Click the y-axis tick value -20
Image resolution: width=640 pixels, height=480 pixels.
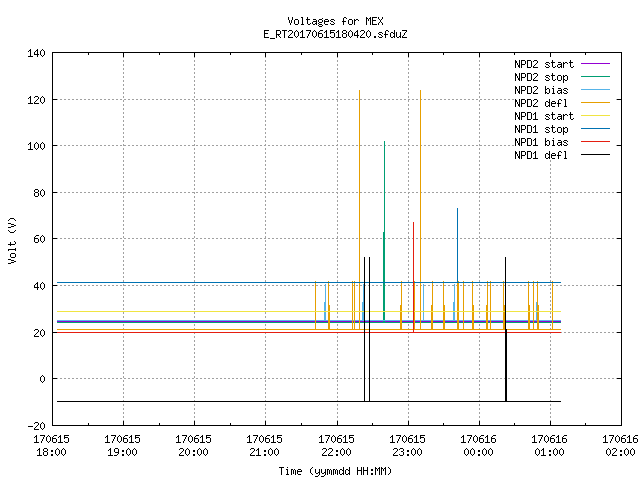(x=36, y=426)
